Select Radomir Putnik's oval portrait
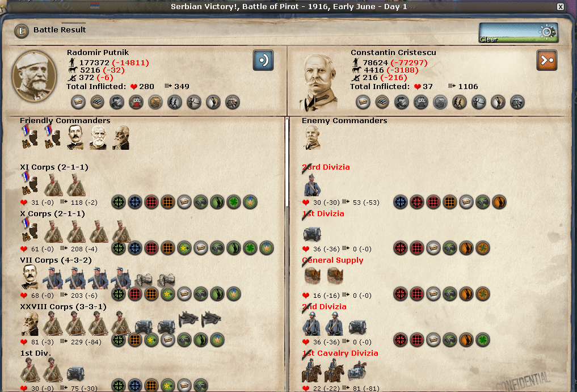 tap(34, 76)
